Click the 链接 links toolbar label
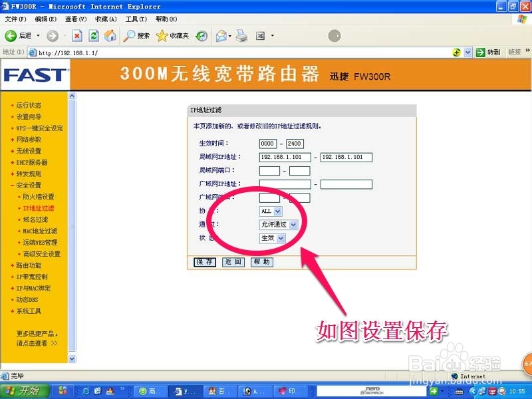 [514, 52]
